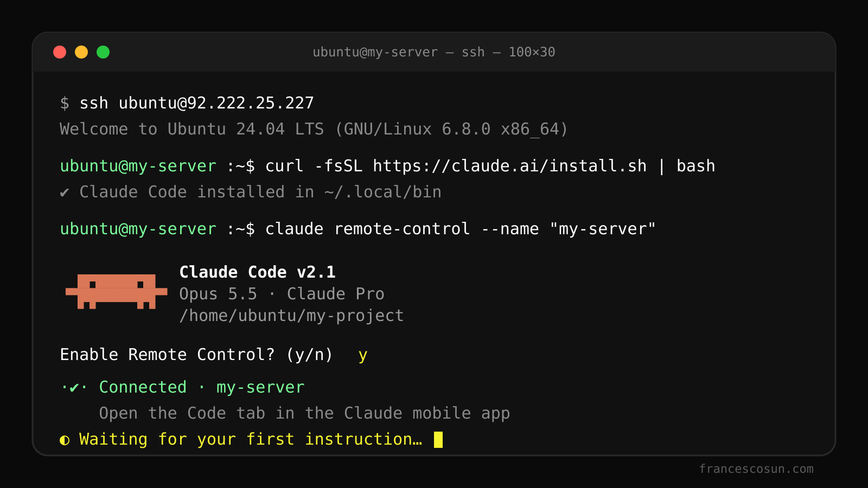868x488 pixels.
Task: Click 'Open the Code tab in the Claude mobile app'
Action: [x=304, y=413]
